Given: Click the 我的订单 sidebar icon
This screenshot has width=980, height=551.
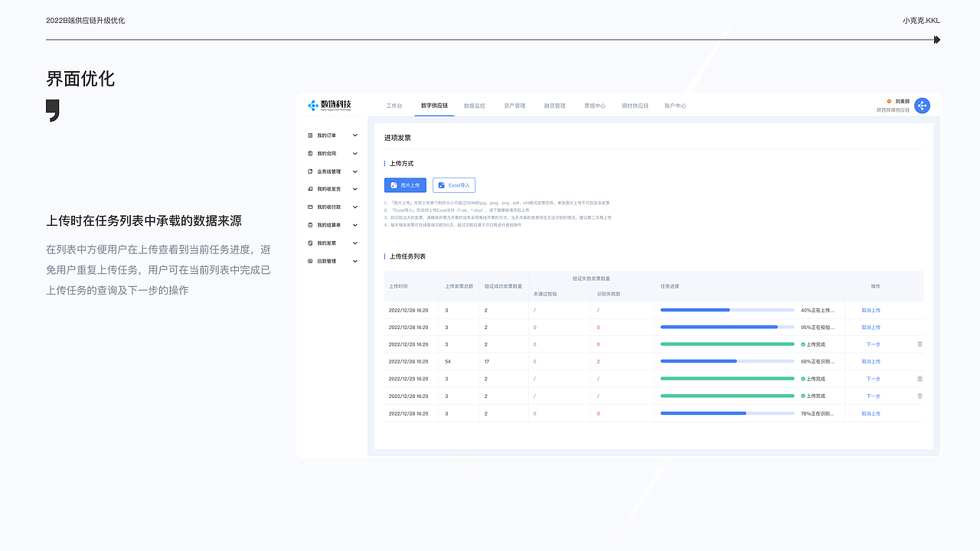Looking at the screenshot, I should click(310, 135).
